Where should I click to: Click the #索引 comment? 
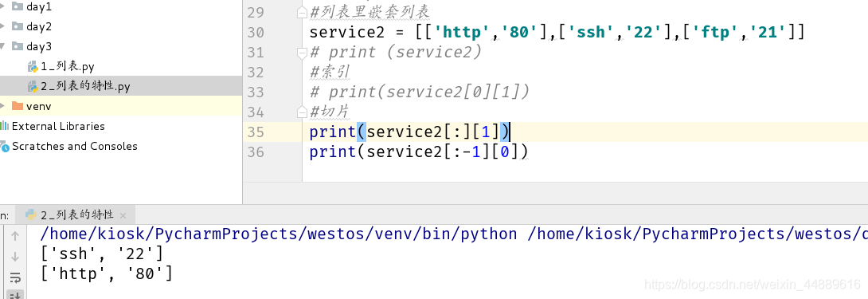pyautogui.click(x=330, y=72)
